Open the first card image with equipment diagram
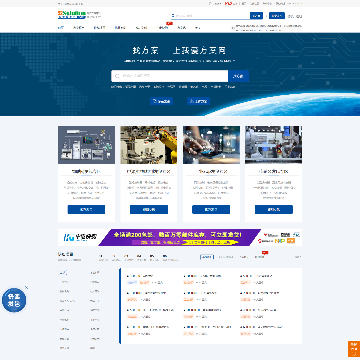 tap(86, 145)
